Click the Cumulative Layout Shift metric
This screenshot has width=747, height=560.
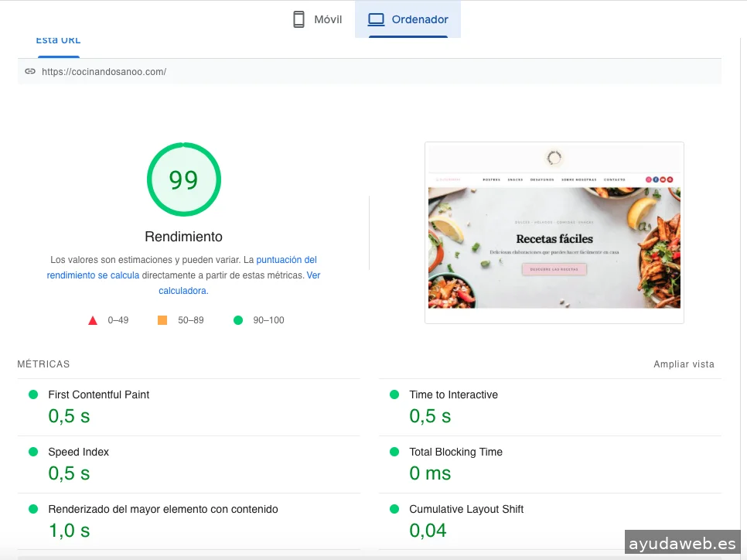[x=466, y=509]
